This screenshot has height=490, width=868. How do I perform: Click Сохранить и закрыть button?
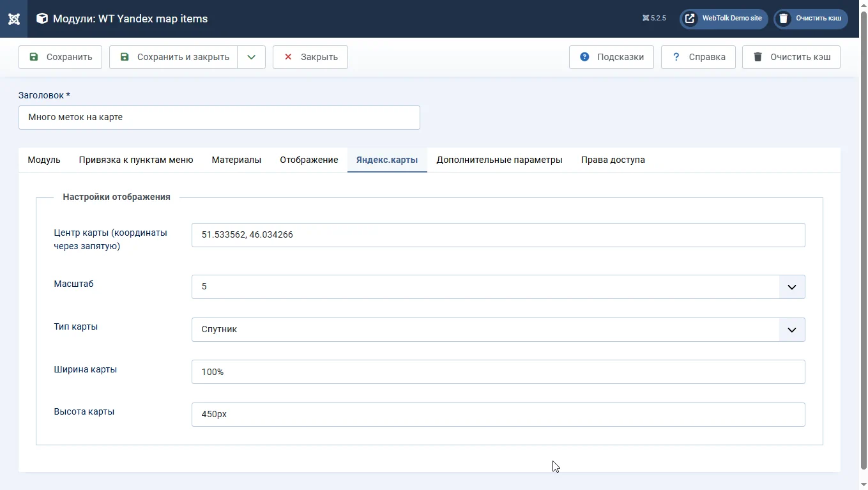click(173, 57)
